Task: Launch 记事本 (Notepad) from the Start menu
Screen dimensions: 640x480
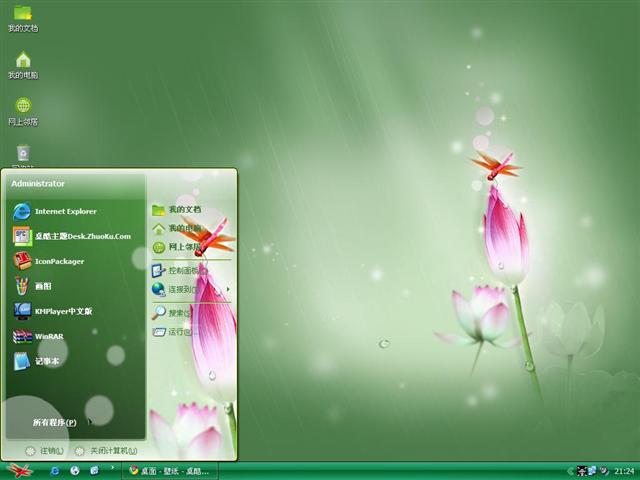Action: point(45,361)
